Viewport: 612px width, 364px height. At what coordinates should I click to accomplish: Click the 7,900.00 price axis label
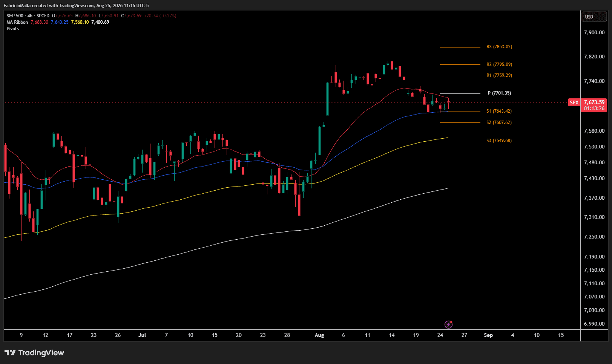tap(594, 32)
